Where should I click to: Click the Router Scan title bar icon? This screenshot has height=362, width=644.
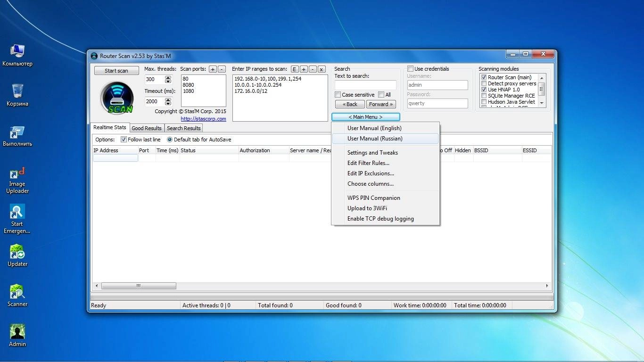pos(94,56)
